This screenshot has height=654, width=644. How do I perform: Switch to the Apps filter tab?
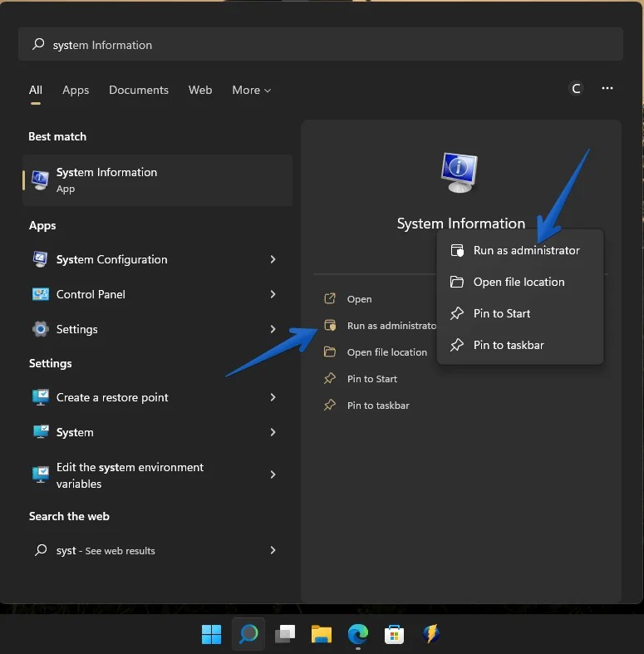(76, 90)
